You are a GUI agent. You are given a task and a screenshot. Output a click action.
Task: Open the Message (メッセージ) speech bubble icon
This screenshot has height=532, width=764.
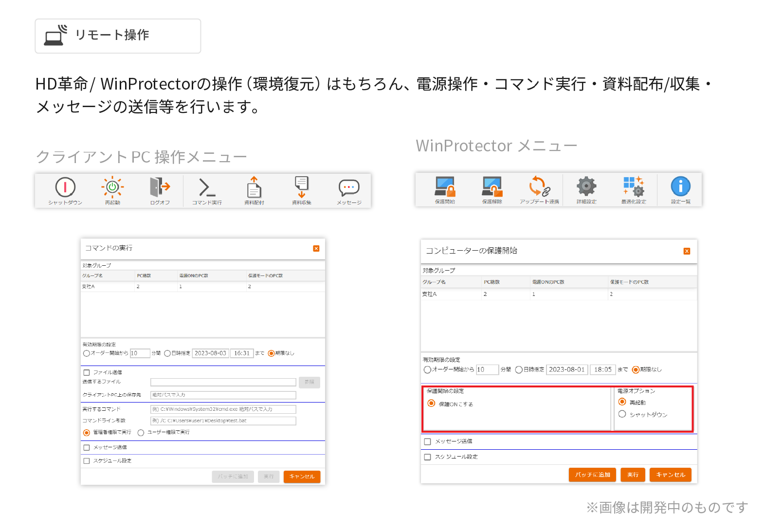(x=349, y=187)
